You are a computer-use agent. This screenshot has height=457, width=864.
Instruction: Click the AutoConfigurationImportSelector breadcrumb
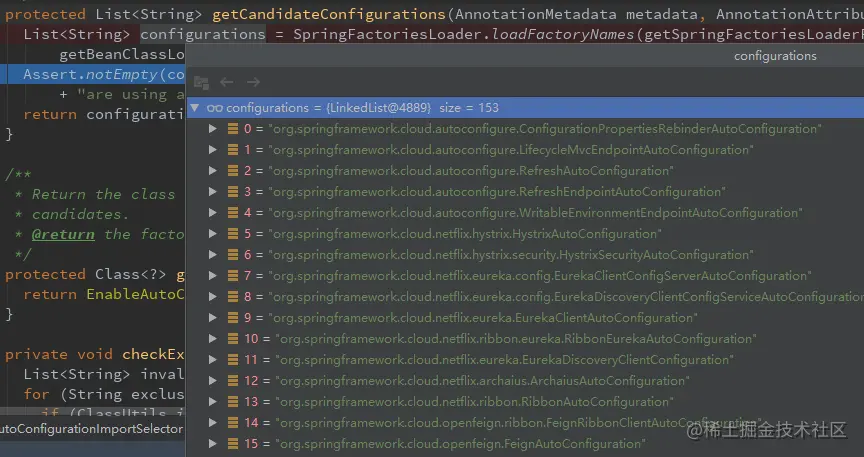coord(91,429)
